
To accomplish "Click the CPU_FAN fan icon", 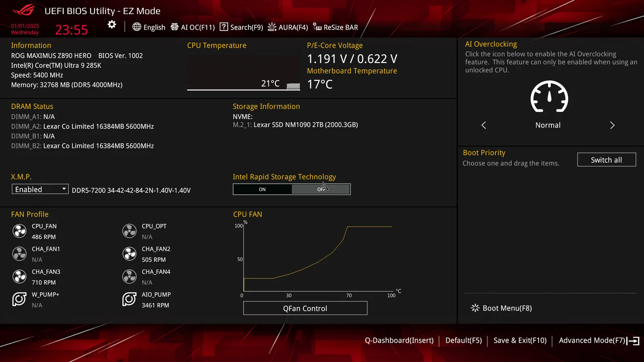I will [19, 231].
